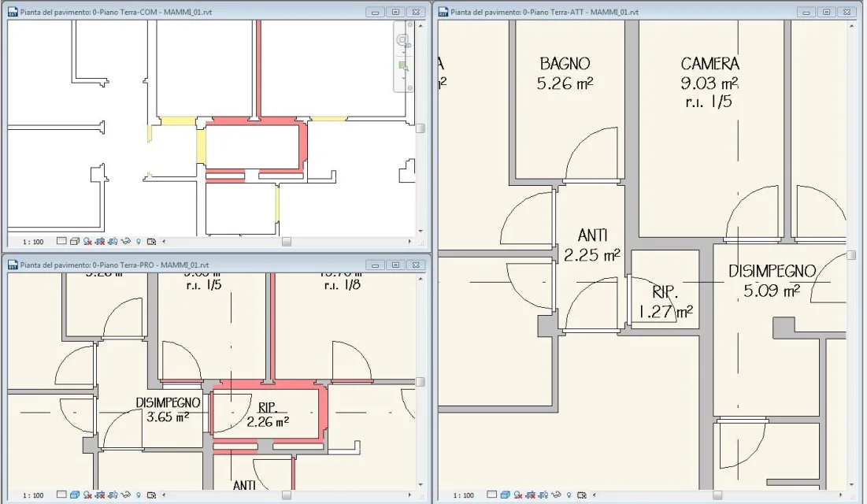Select RIP. 2.26 m² tag in PRO view
The width and height of the screenshot is (867, 504).
pyautogui.click(x=268, y=415)
